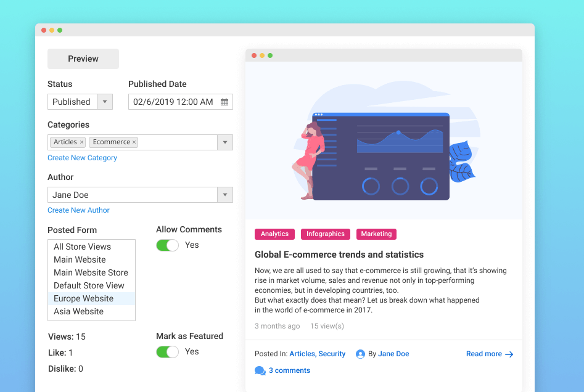Click the 3 months ago timestamp
The image size is (584, 392).
point(277,326)
